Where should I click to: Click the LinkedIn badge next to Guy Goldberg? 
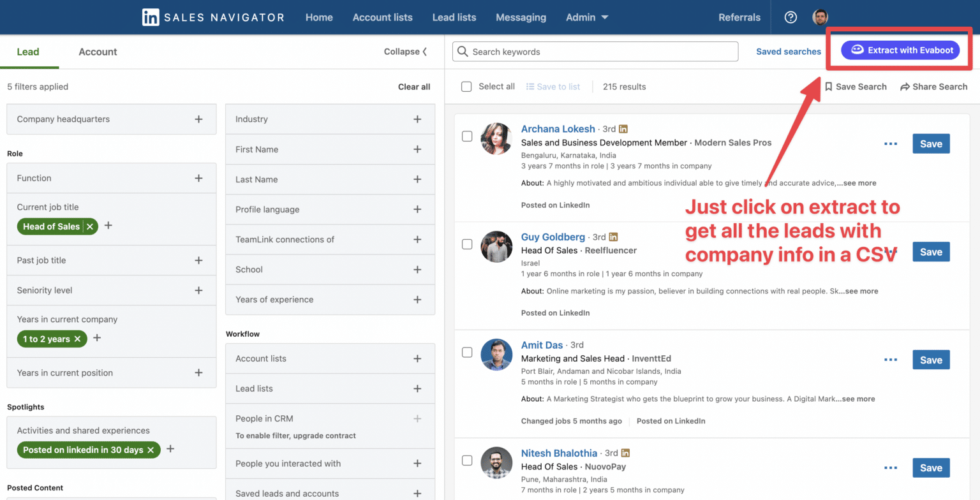click(x=613, y=237)
